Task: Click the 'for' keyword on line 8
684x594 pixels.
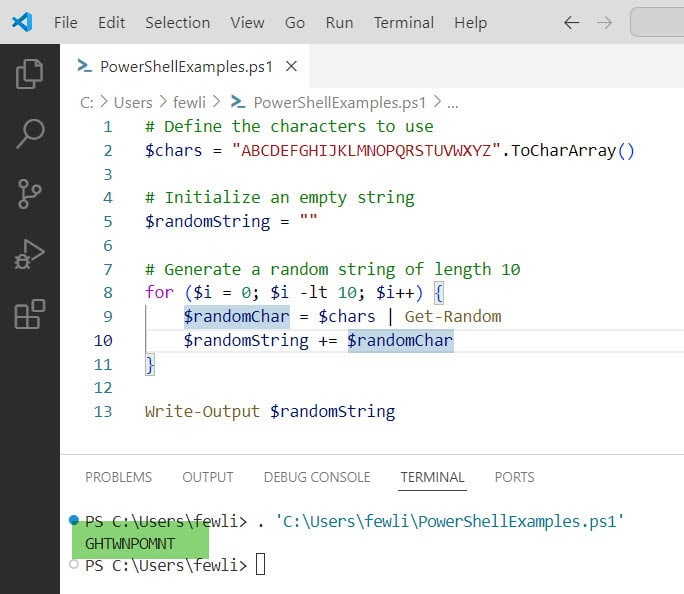Action: point(159,293)
